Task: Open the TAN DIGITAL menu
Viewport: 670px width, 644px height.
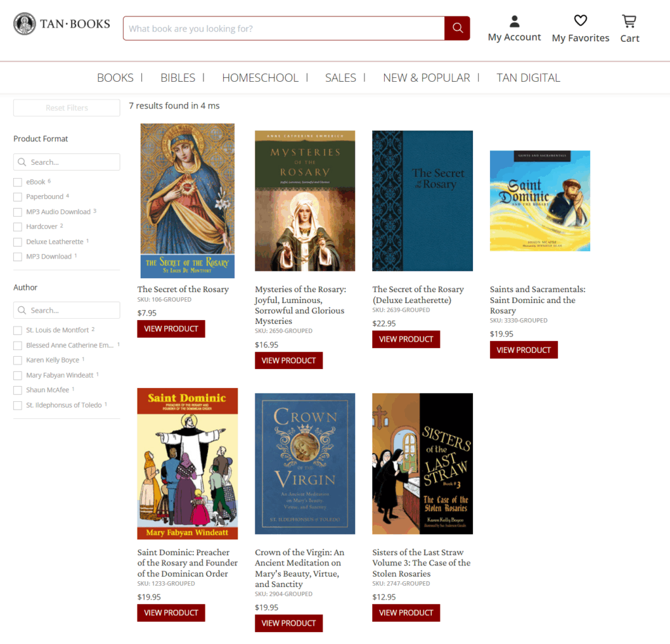Action: [x=528, y=78]
